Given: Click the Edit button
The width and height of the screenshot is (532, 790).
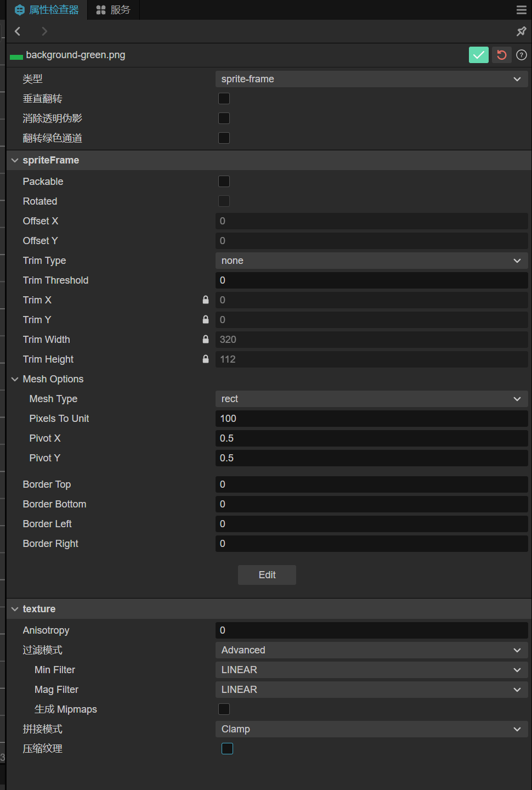Looking at the screenshot, I should (x=267, y=575).
